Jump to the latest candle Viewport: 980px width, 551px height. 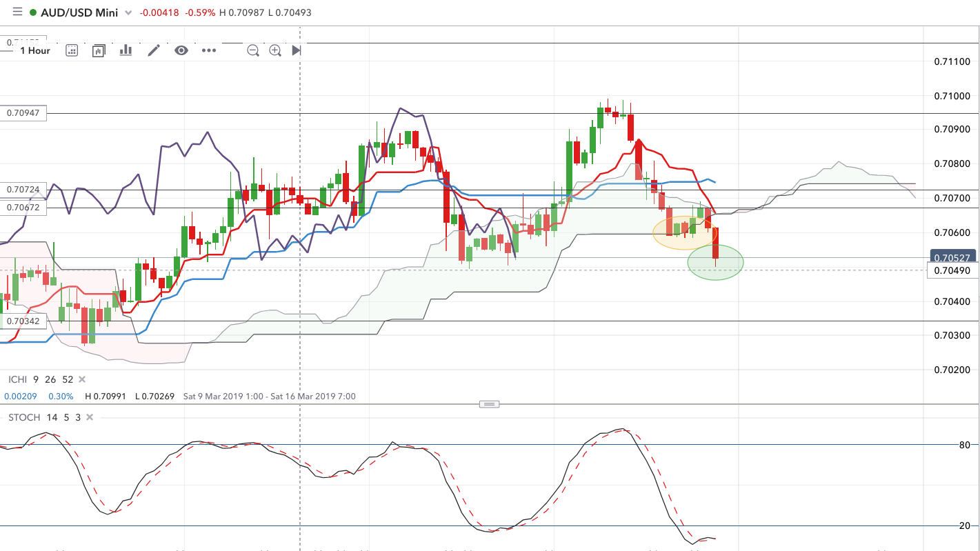[297, 50]
